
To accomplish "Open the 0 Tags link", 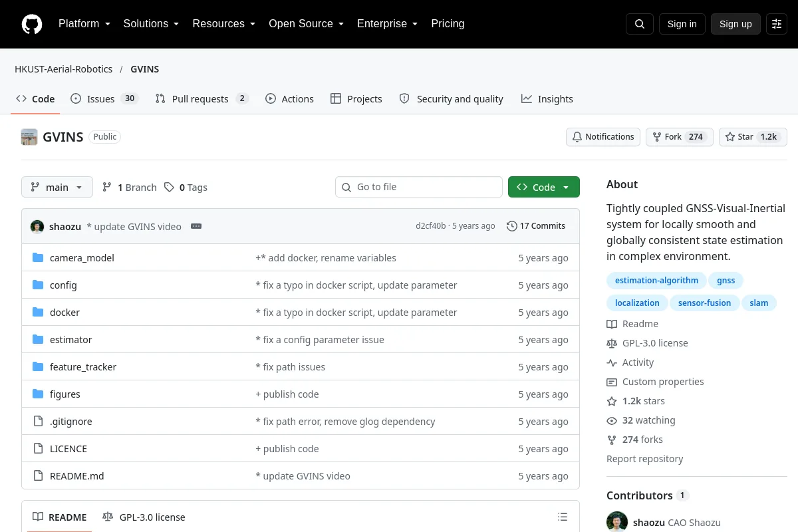I will tap(186, 188).
